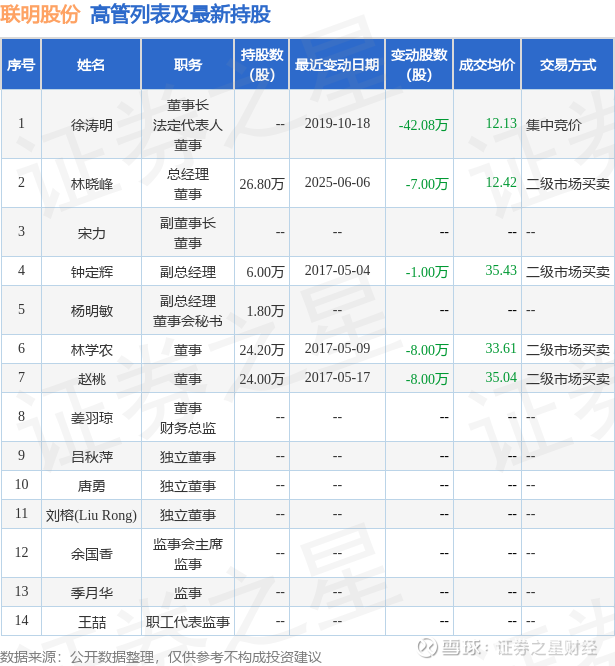This screenshot has width=615, height=666.
Task: Click the 证券之星财经 source label
Action: point(547,648)
